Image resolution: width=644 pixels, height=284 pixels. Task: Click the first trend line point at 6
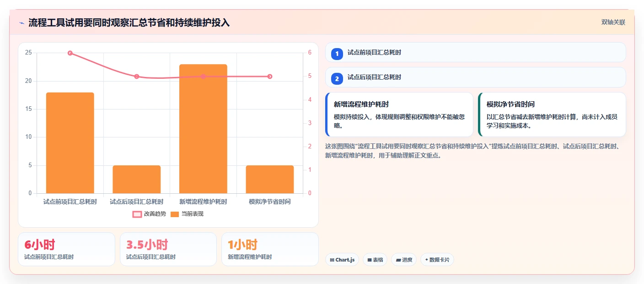point(70,53)
